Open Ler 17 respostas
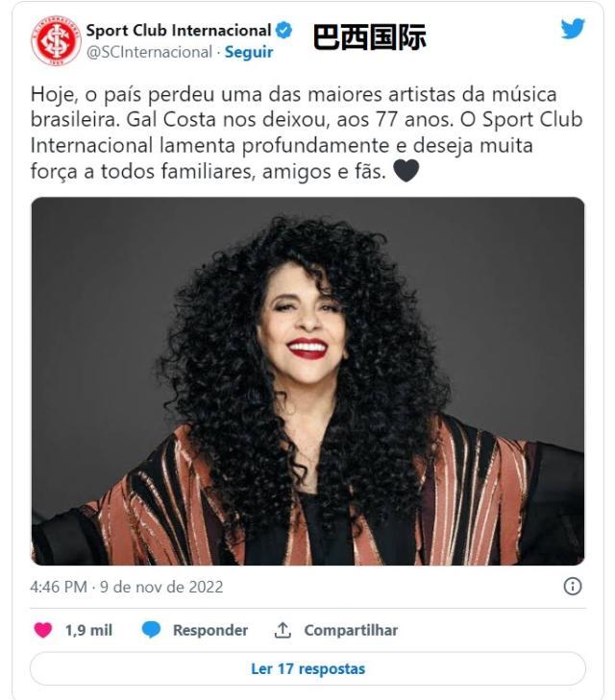The height and width of the screenshot is (700, 615). 307,668
